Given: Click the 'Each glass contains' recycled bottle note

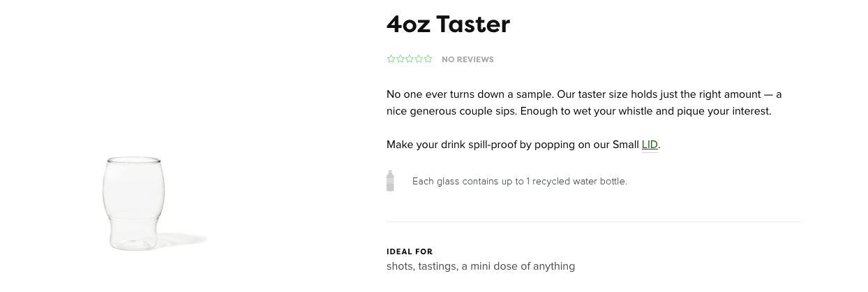Looking at the screenshot, I should (x=520, y=181).
